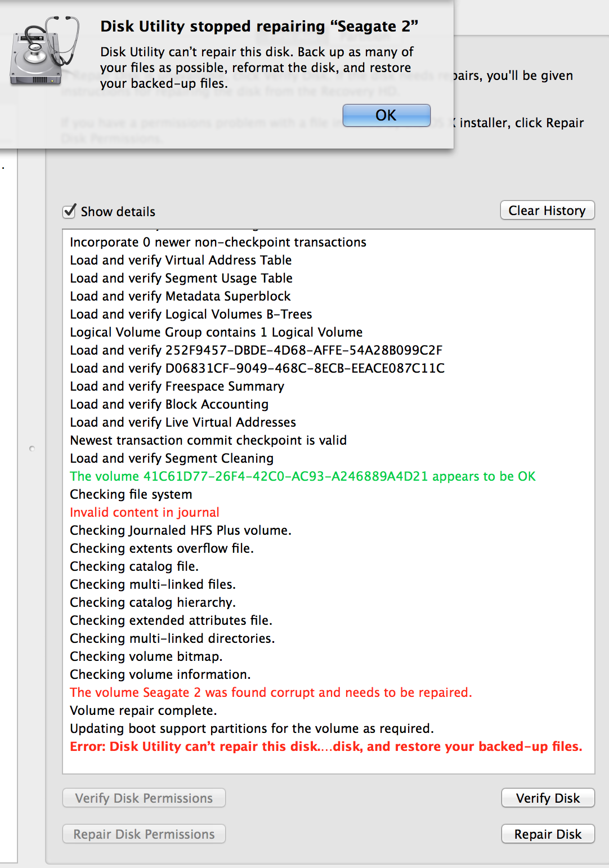Viewport: 609px width, 868px height.
Task: Select the 'Load and verify Live Virtual Addresses' line
Action: (183, 422)
